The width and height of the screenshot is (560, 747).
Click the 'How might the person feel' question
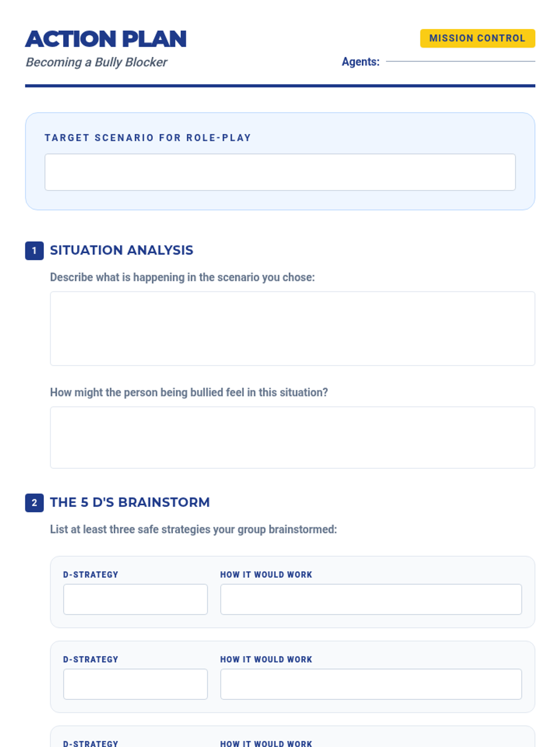[189, 393]
